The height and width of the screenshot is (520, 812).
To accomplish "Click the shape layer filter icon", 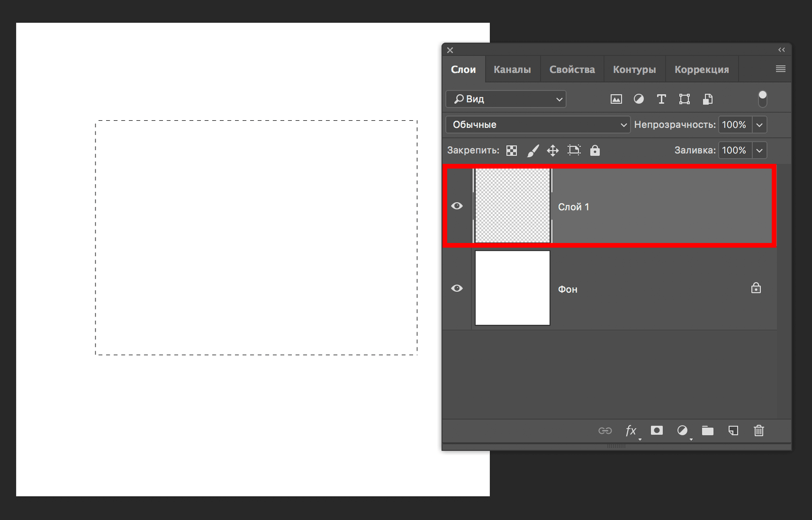I will [685, 99].
